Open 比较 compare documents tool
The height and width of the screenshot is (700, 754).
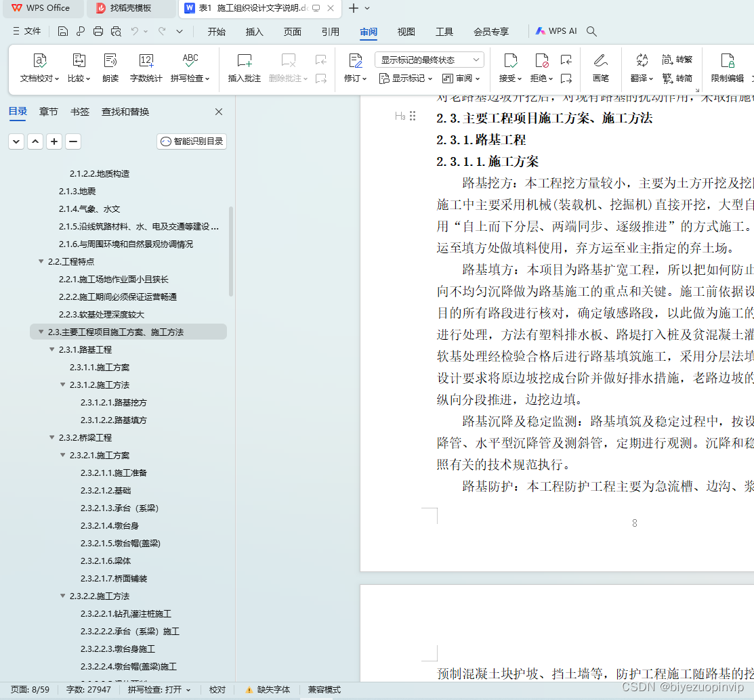tap(79, 68)
